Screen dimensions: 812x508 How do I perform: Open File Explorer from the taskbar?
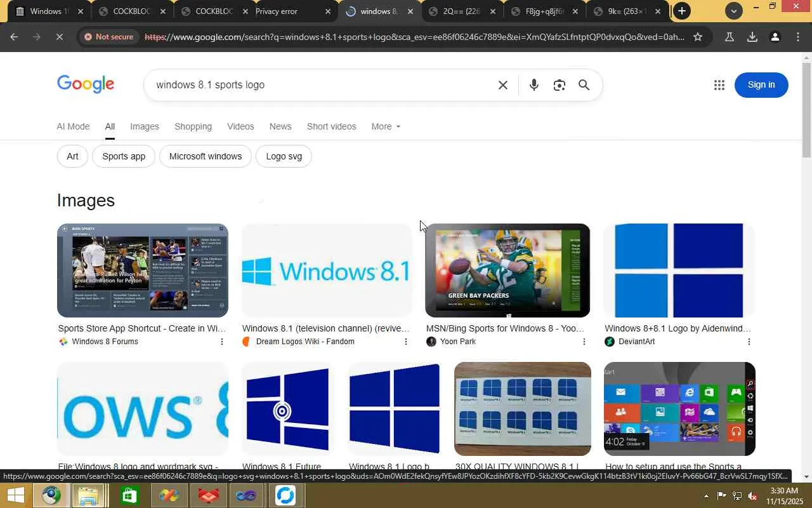coord(88,495)
